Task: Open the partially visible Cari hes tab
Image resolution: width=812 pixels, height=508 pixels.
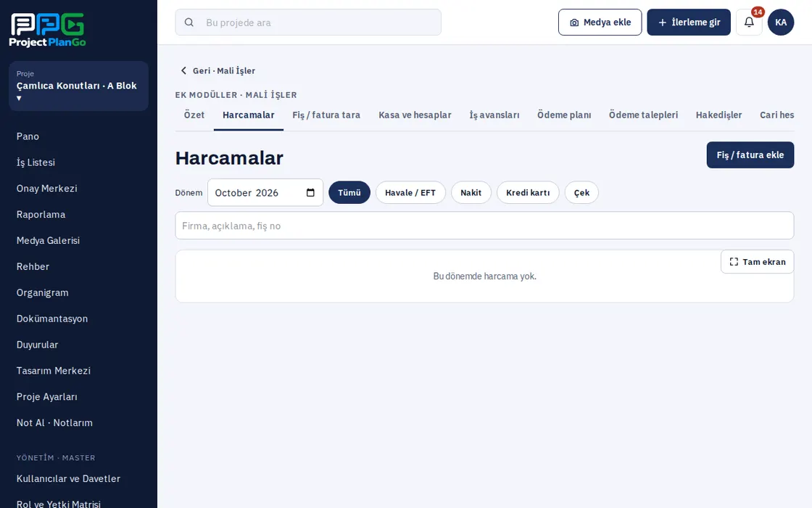Action: (x=776, y=115)
